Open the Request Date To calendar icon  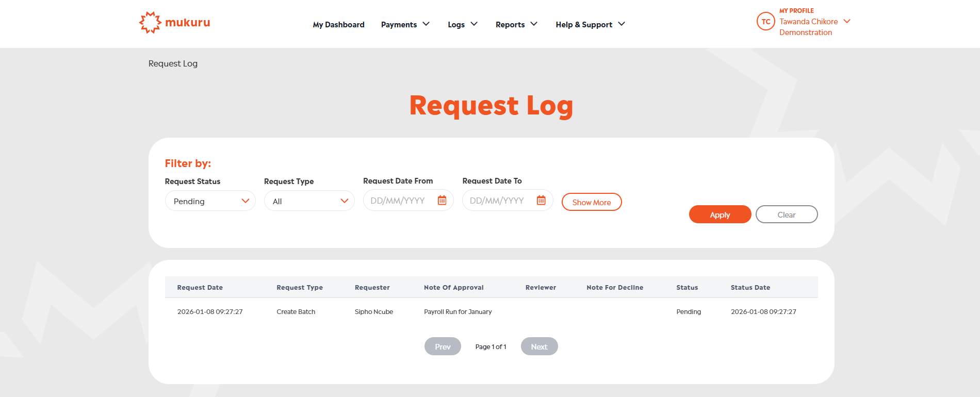coord(541,201)
